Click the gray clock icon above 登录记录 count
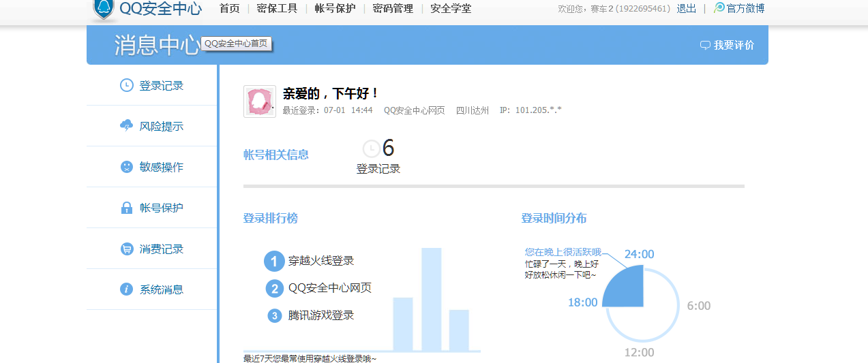 tap(371, 148)
